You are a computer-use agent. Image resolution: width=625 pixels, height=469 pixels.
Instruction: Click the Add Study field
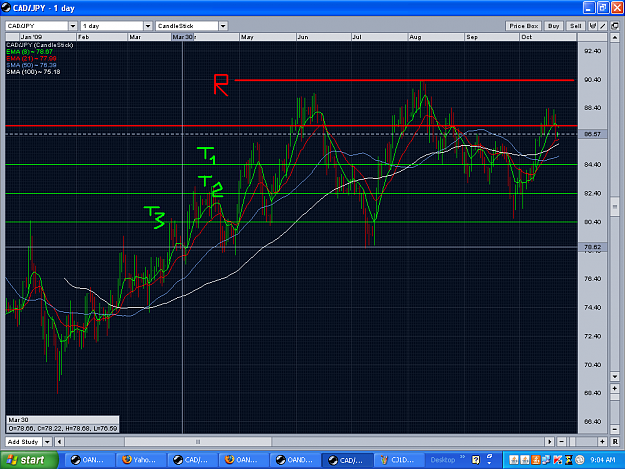[24, 442]
